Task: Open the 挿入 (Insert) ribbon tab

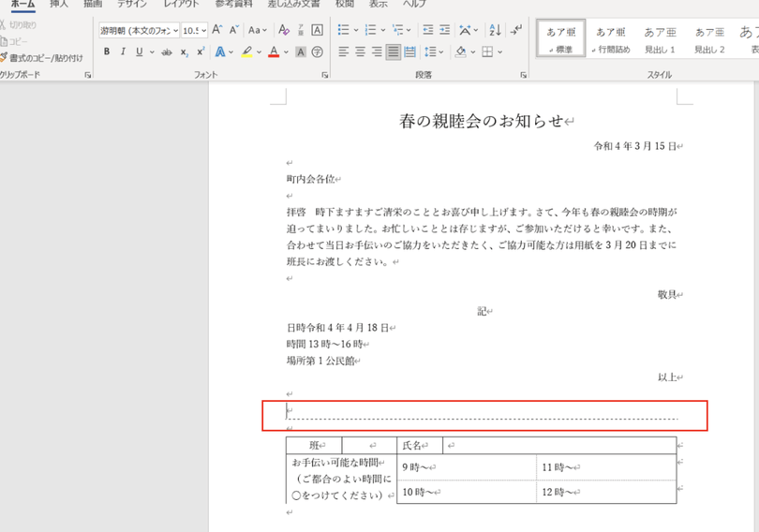Action: 58,4
